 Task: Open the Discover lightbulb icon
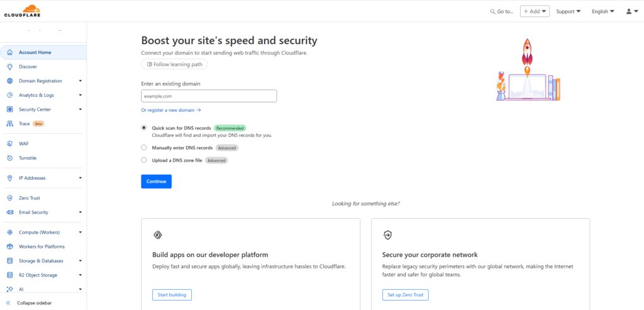point(9,67)
